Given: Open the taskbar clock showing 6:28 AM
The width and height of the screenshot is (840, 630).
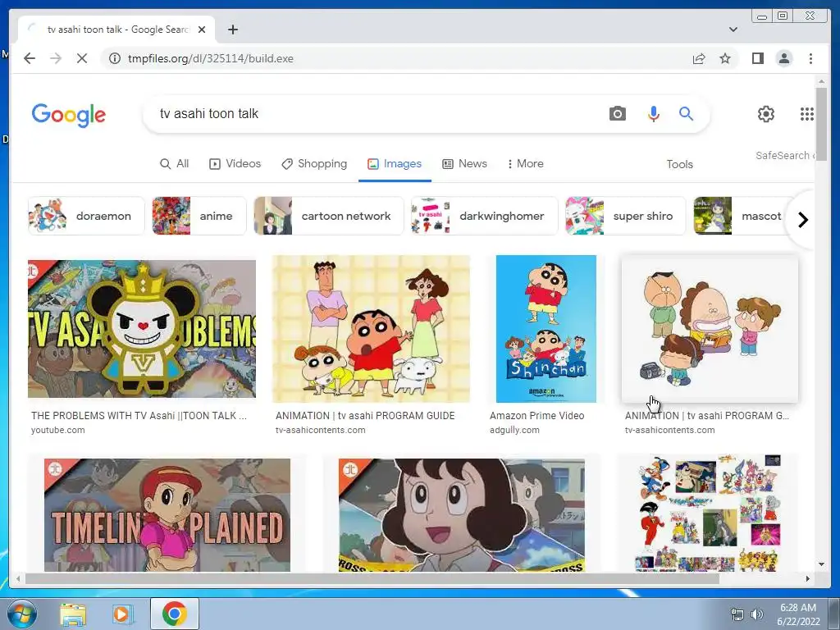Looking at the screenshot, I should [798, 614].
